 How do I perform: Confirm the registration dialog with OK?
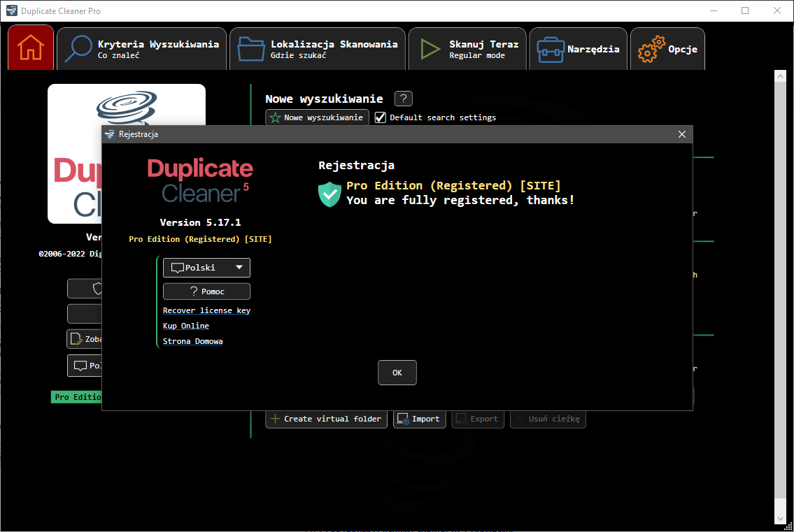(397, 373)
